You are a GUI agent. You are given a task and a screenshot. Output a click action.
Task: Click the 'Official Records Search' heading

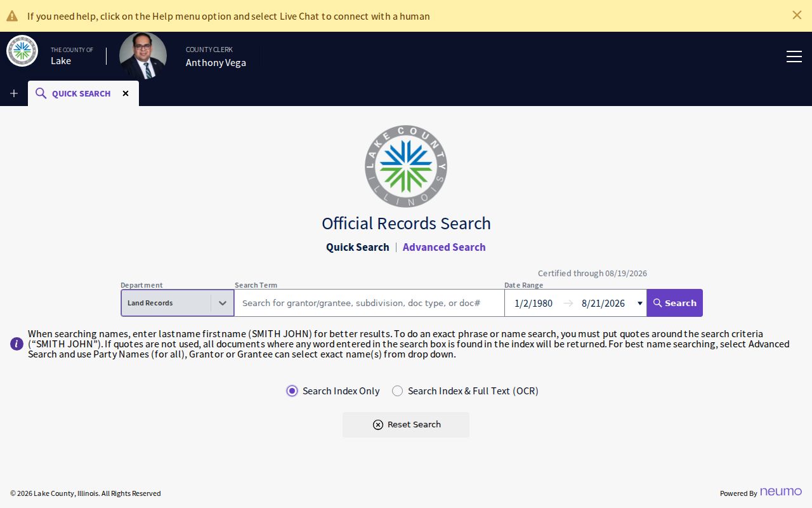click(x=406, y=224)
